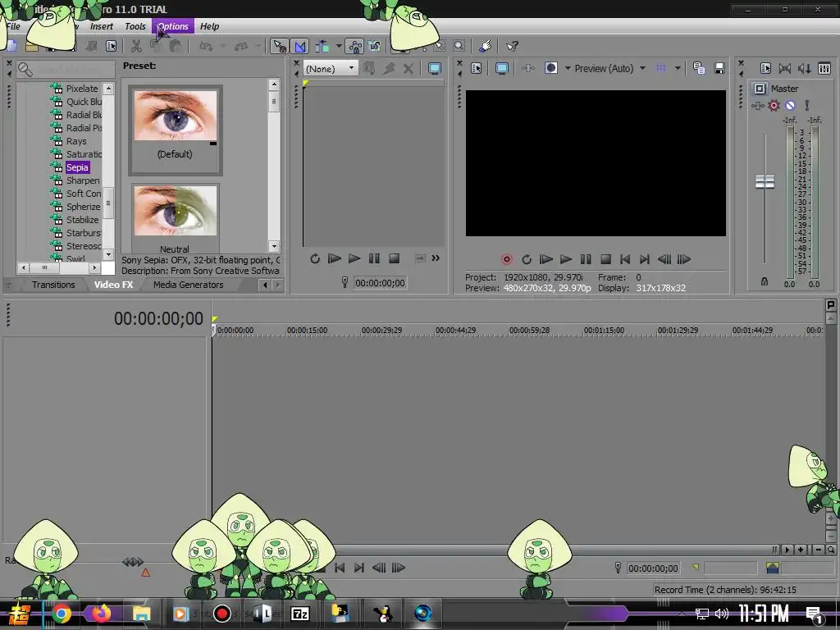The height and width of the screenshot is (630, 840).
Task: Open Google Chrome from taskbar
Action: point(61,614)
